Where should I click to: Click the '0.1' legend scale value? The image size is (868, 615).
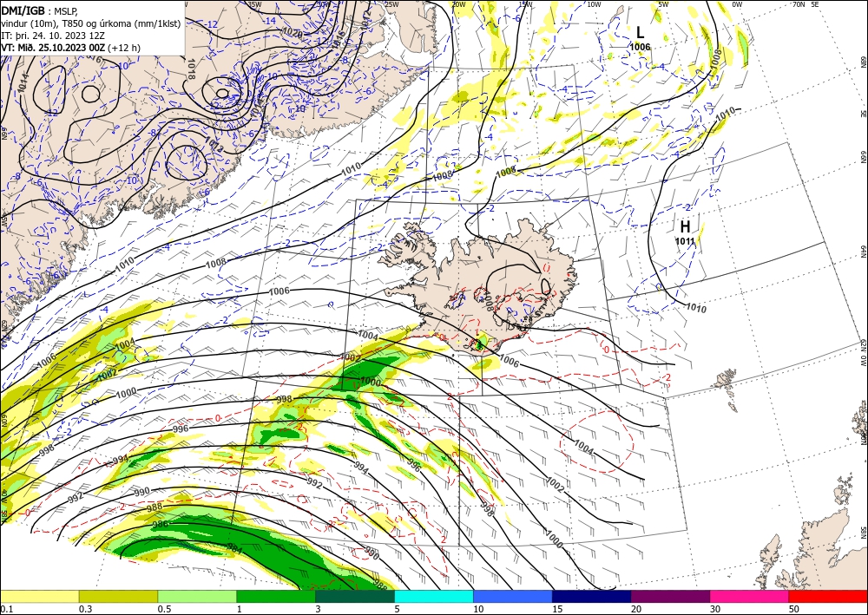click(x=6, y=609)
